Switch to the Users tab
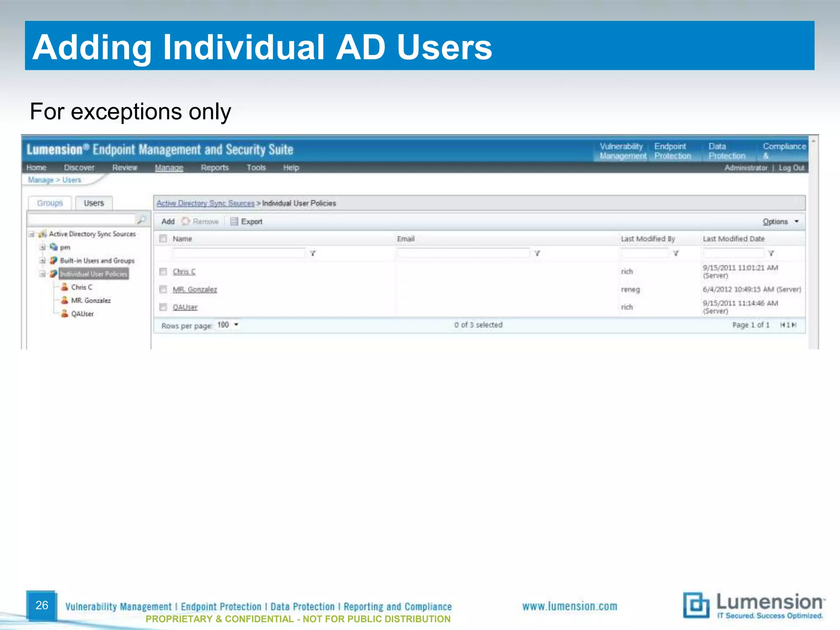Viewport: 840px width, 630px height. point(94,203)
